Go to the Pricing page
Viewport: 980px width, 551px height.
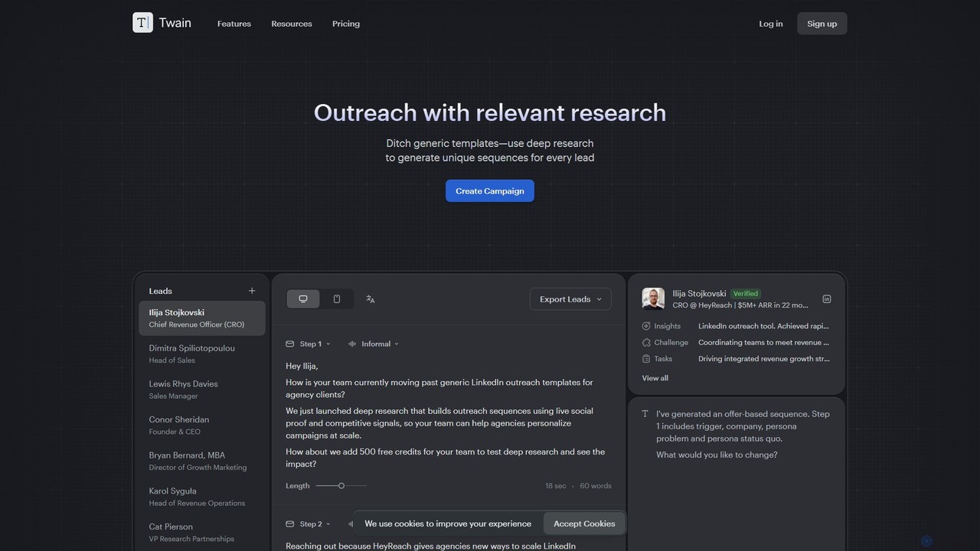tap(346, 24)
